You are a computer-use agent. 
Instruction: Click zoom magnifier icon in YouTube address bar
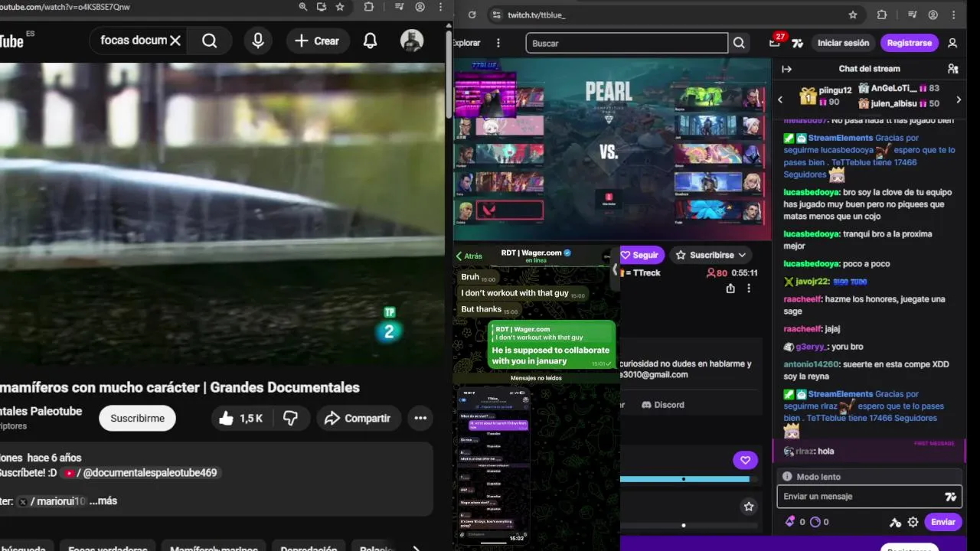point(303,7)
